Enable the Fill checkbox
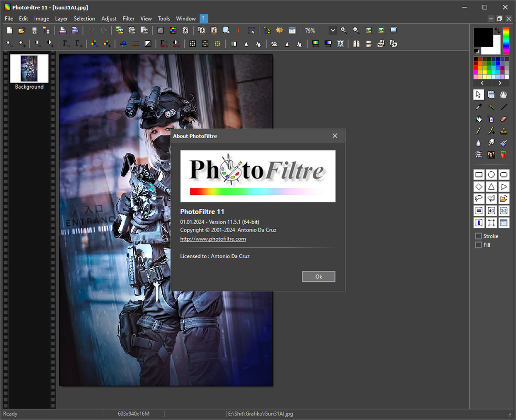Viewport: 516px width, 420px height. [479, 245]
